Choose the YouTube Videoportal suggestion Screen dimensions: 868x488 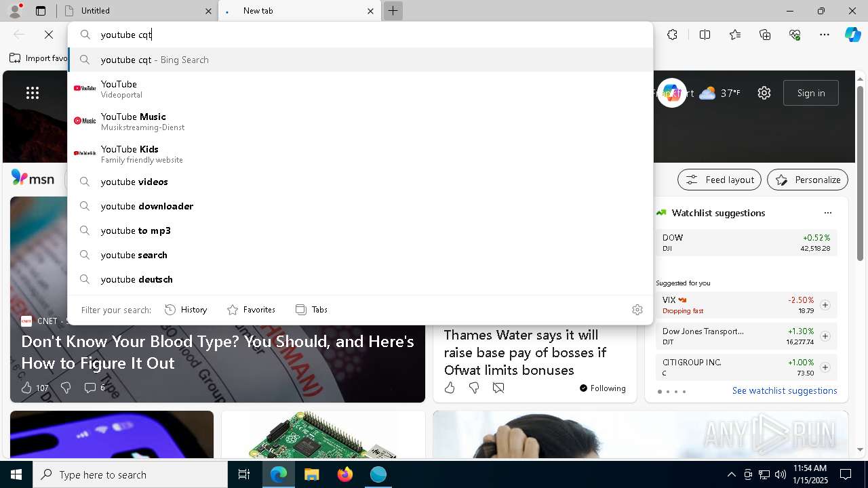point(360,89)
